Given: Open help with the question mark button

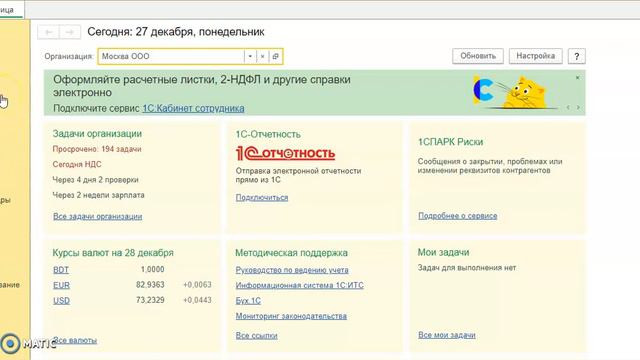Looking at the screenshot, I should coord(576,56).
